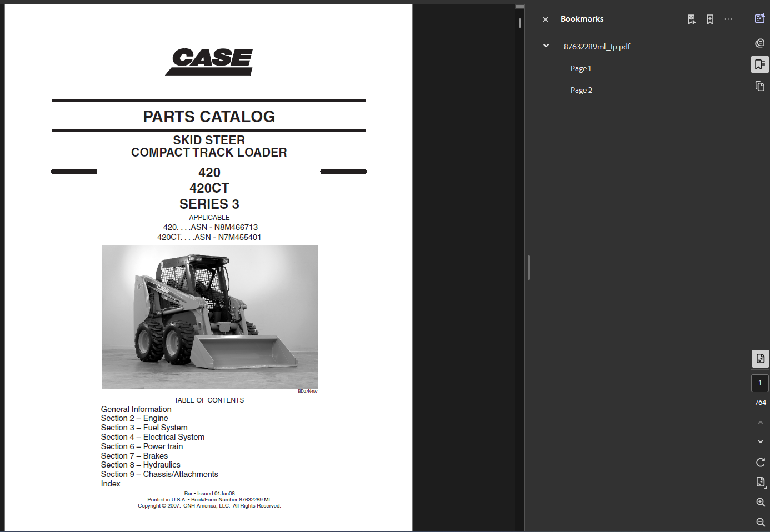The width and height of the screenshot is (770, 532).
Task: Click the 'TABLE OF CONTENTS' heading
Action: pyautogui.click(x=209, y=400)
